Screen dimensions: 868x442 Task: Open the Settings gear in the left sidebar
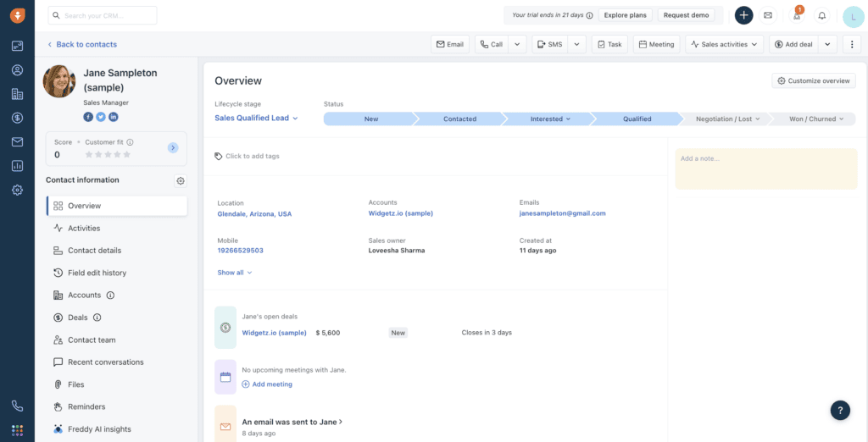click(17, 190)
